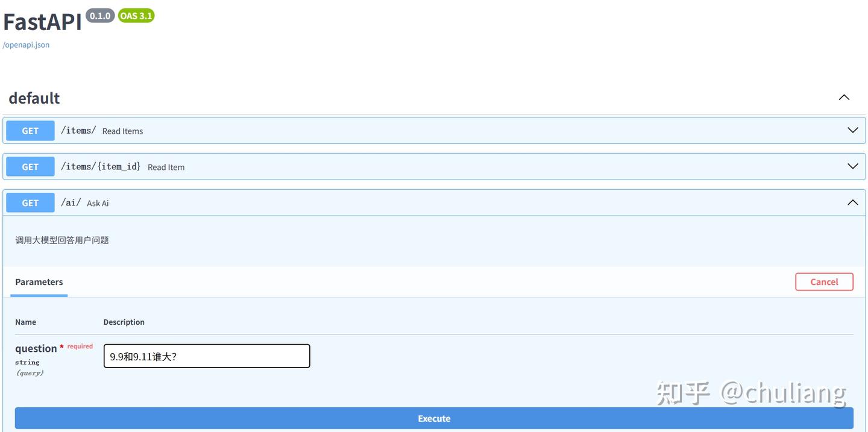Click the GET badge on /items/{item_id} endpoint
The height and width of the screenshot is (432, 868).
coord(30,166)
